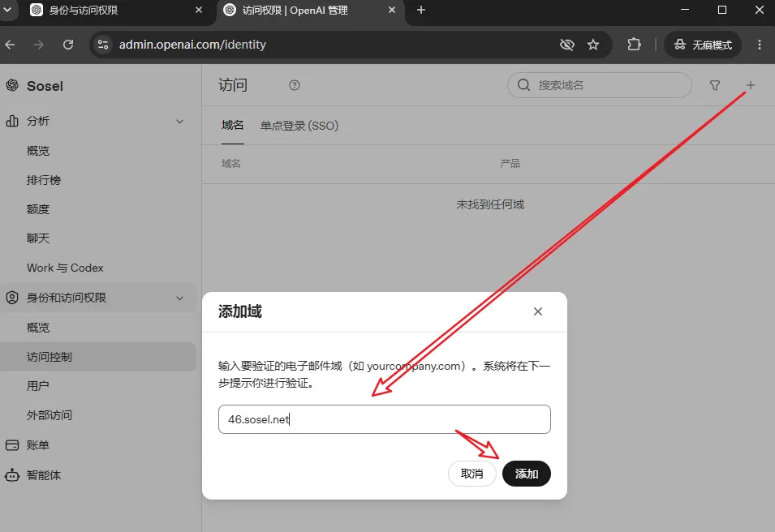
Task: Click the address bar URL admin.openai.com/identity
Action: pyautogui.click(x=192, y=45)
